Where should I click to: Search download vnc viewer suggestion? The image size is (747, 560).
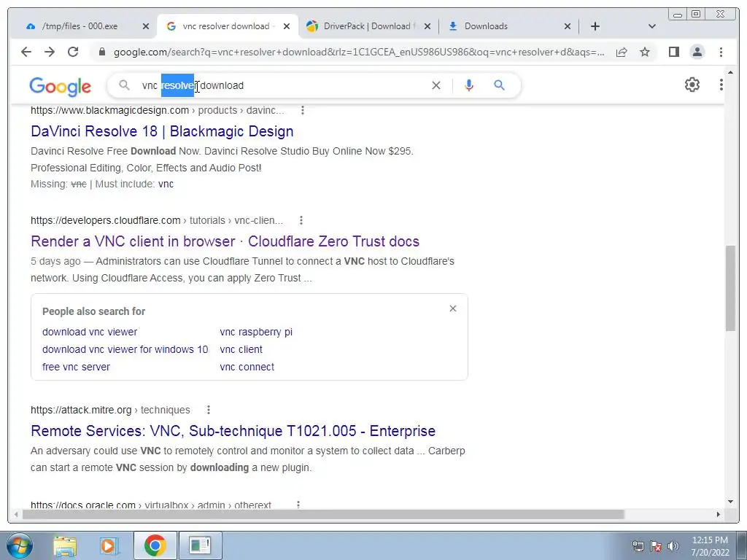[x=90, y=332]
